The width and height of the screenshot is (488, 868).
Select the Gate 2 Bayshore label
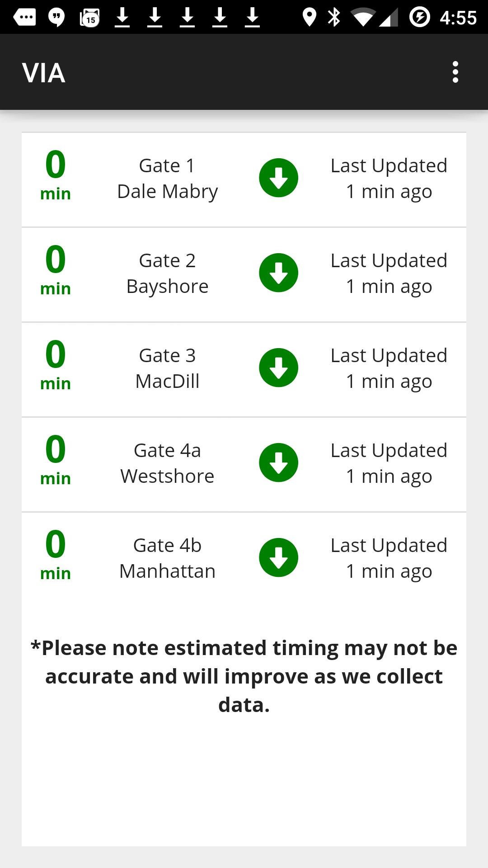tap(167, 274)
